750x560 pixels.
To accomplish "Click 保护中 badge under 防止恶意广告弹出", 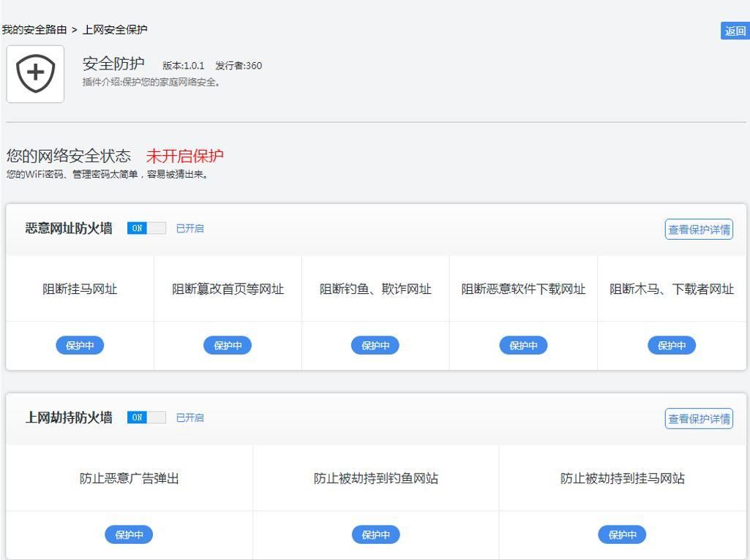I will 129,535.
